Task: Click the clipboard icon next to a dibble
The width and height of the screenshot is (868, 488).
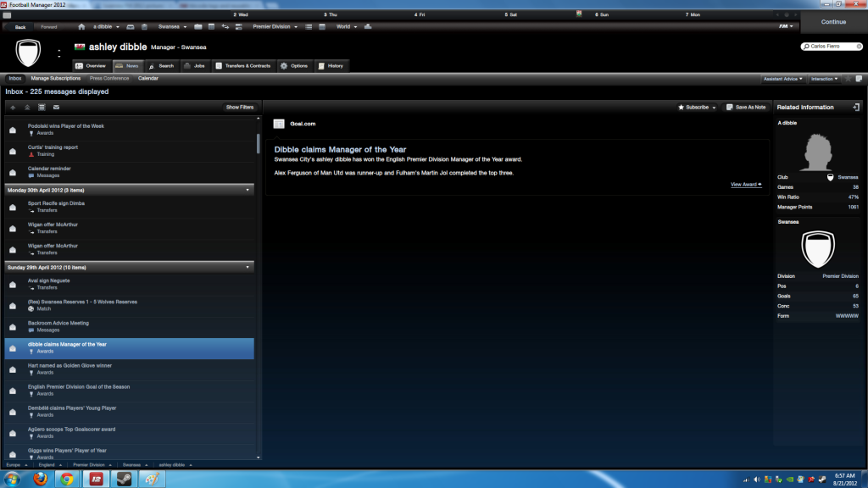Action: pos(144,26)
